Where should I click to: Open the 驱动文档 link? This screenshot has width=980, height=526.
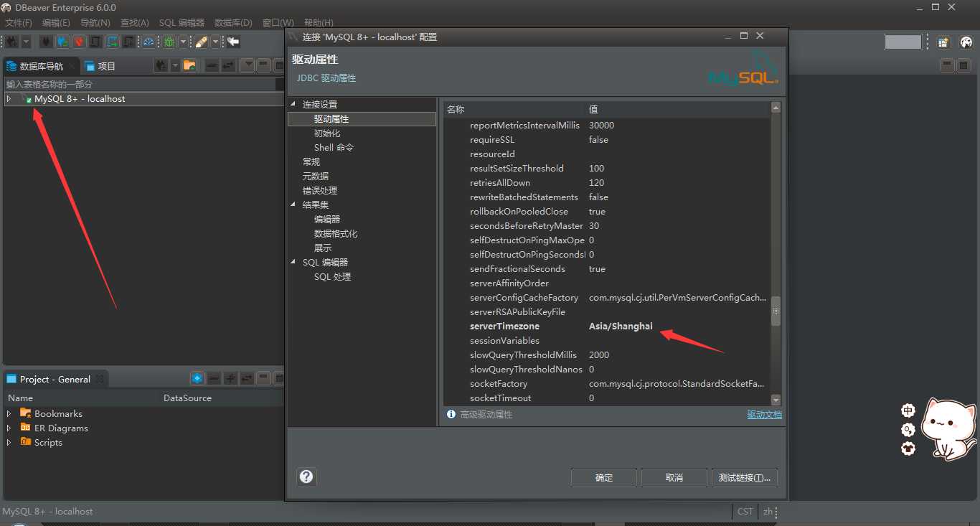[x=764, y=415]
